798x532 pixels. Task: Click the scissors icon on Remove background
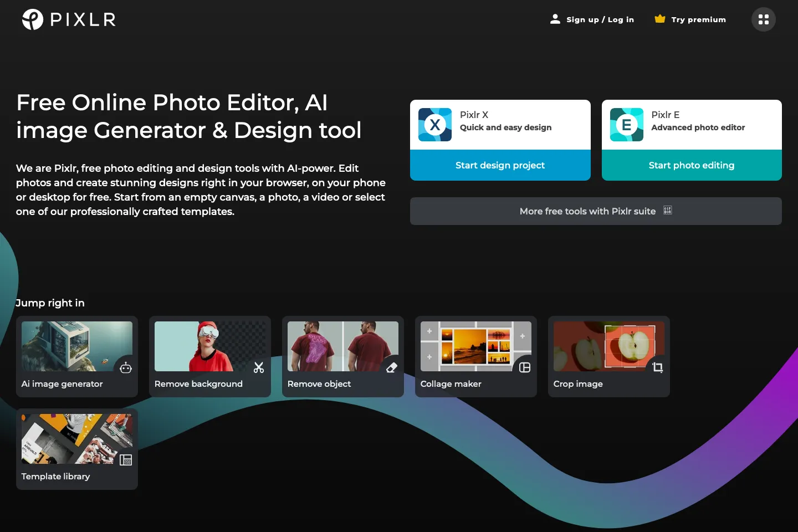click(259, 367)
